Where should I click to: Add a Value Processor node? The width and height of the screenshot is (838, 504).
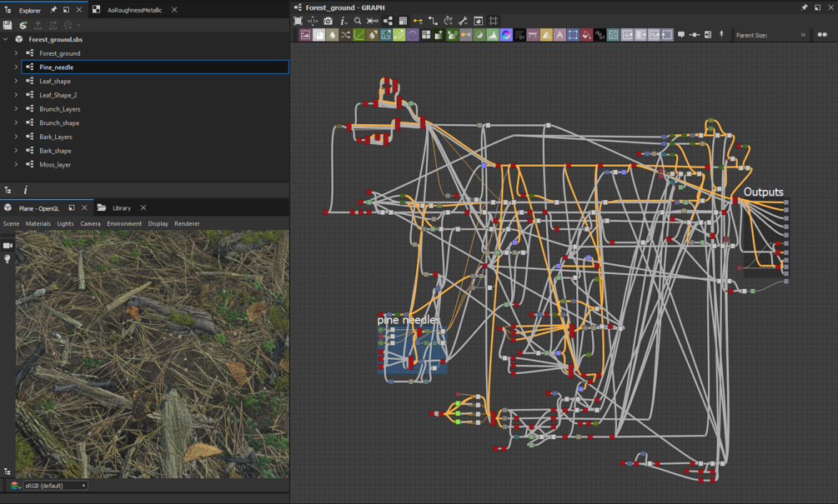tap(600, 35)
